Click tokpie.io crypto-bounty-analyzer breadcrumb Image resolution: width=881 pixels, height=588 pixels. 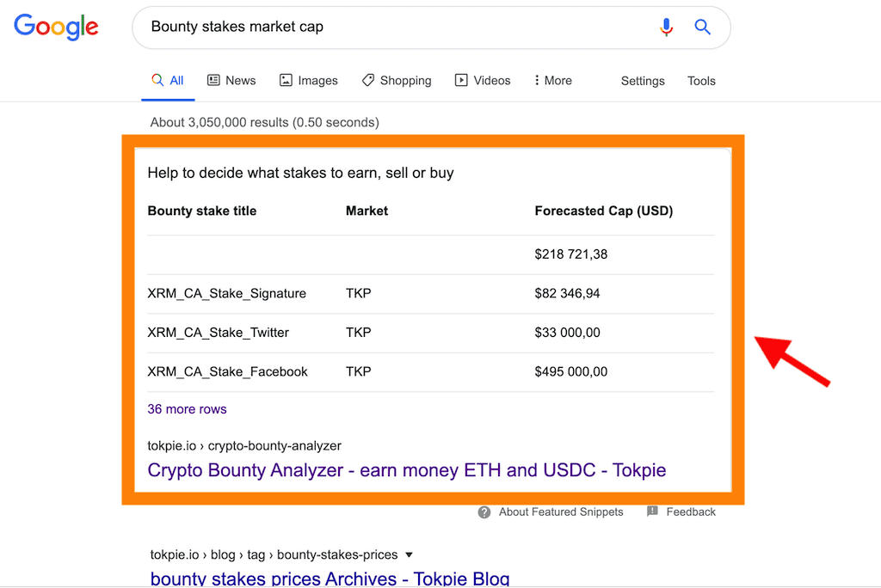(244, 446)
